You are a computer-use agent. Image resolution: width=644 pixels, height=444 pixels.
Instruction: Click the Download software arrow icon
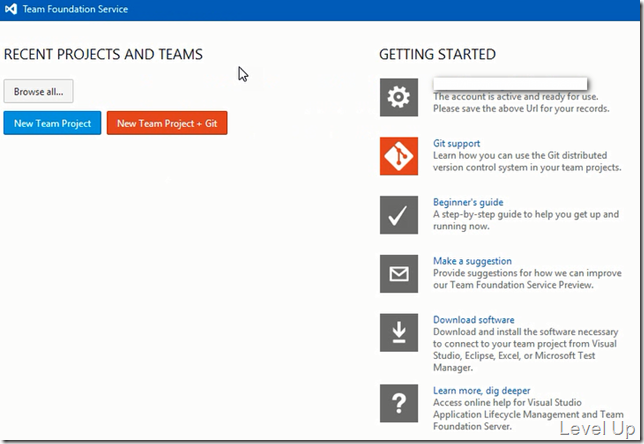click(399, 332)
